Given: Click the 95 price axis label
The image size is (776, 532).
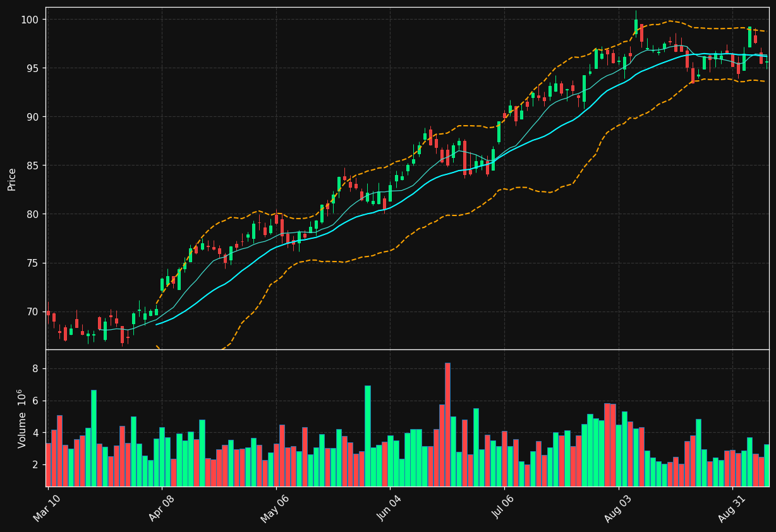Looking at the screenshot, I should [x=33, y=68].
